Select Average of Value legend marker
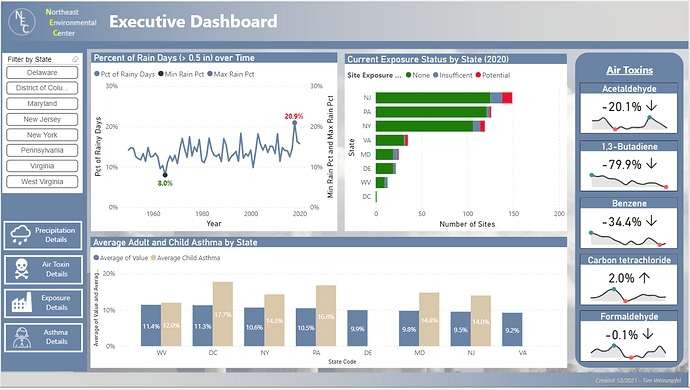This screenshot has height=390, width=690. [x=96, y=258]
